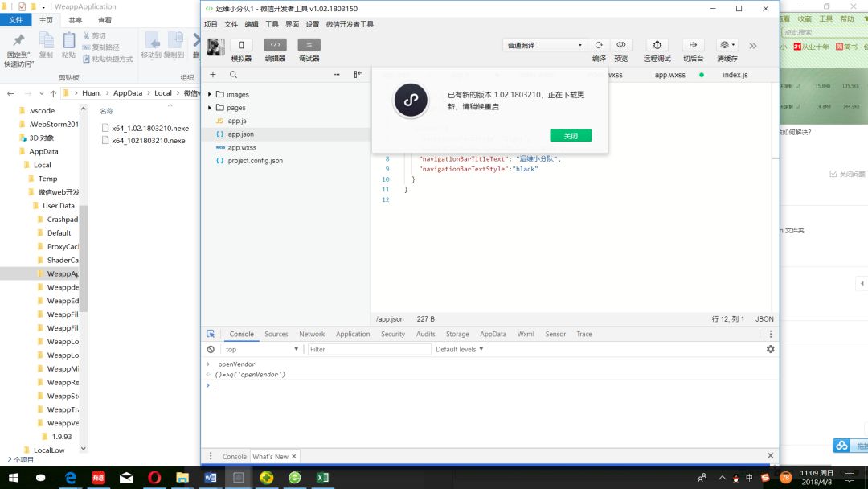Open preview with the eye icon
Screen dimensions: 868x489
pyautogui.click(x=621, y=45)
